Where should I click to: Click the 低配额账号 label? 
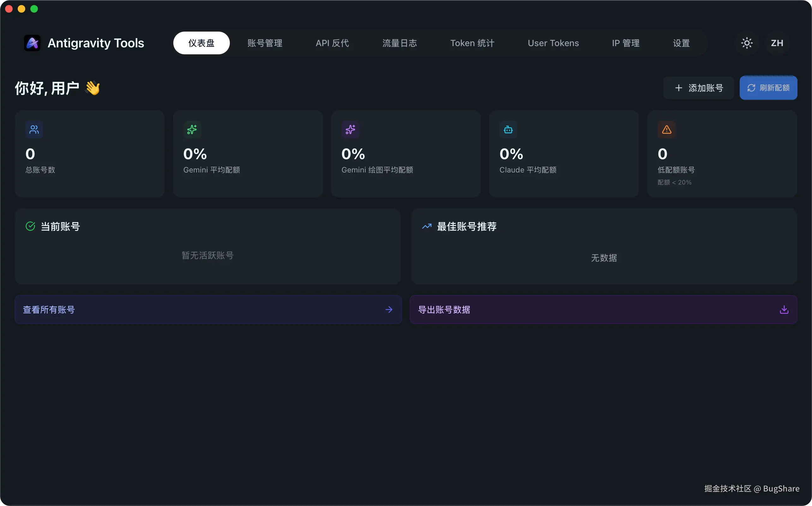click(x=676, y=170)
